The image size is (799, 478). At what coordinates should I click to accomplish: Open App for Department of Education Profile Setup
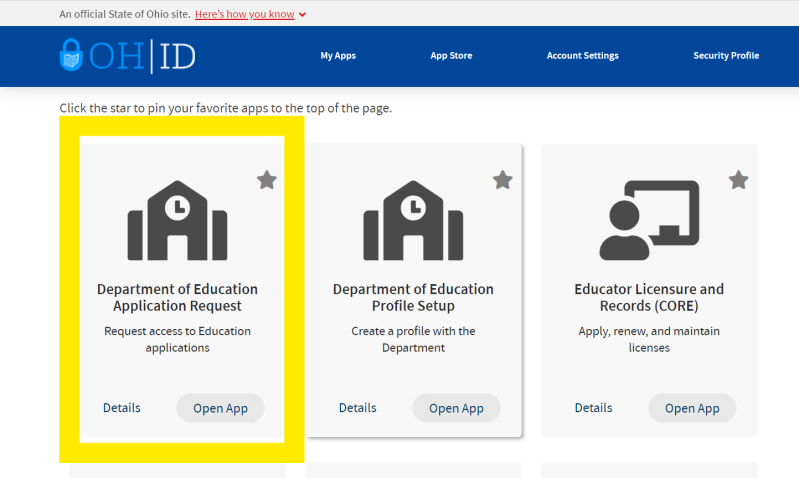click(456, 408)
